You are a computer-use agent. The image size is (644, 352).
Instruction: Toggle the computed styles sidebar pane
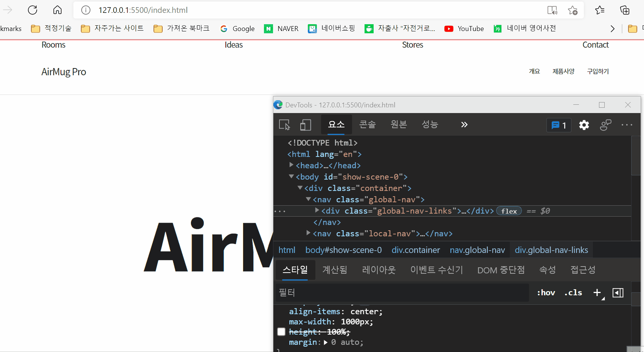(x=618, y=293)
